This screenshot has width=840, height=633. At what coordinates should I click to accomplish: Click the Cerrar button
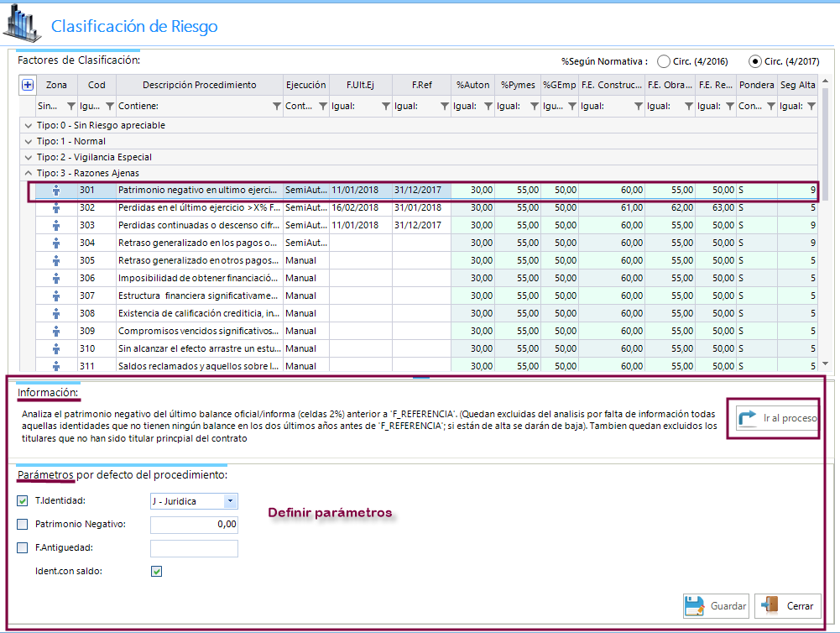787,606
